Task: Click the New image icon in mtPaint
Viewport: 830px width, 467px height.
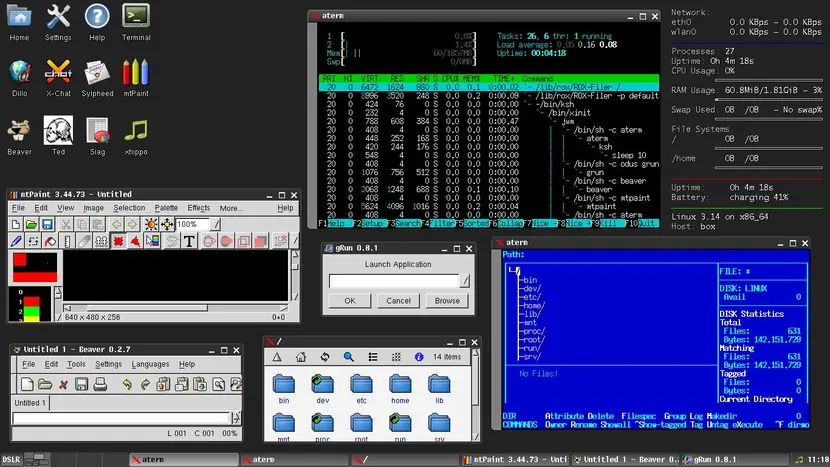Action: (16, 224)
